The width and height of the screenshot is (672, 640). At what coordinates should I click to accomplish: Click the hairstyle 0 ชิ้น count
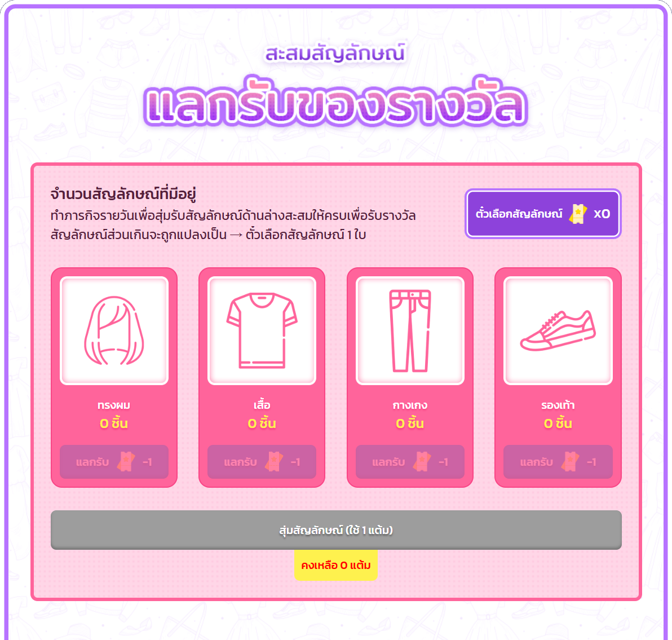tap(114, 423)
